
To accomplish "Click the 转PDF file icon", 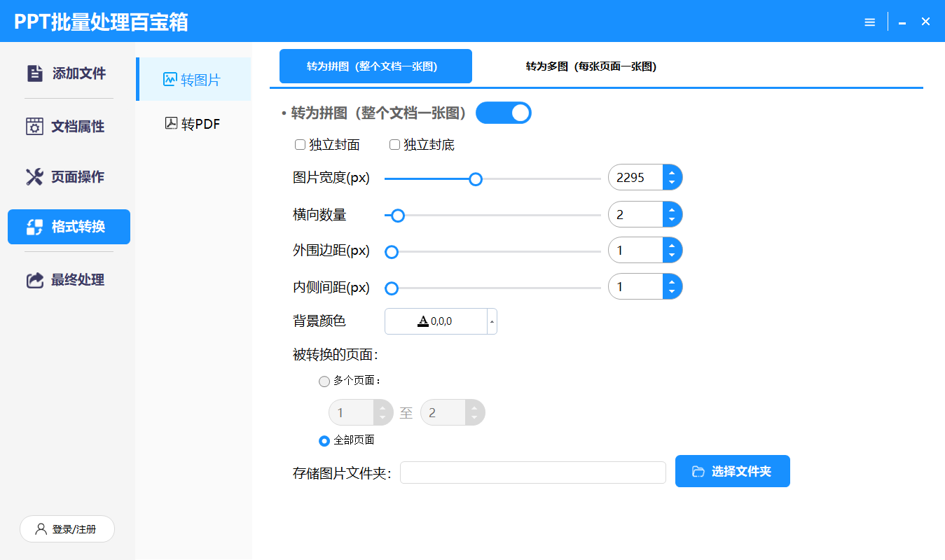I will point(171,124).
